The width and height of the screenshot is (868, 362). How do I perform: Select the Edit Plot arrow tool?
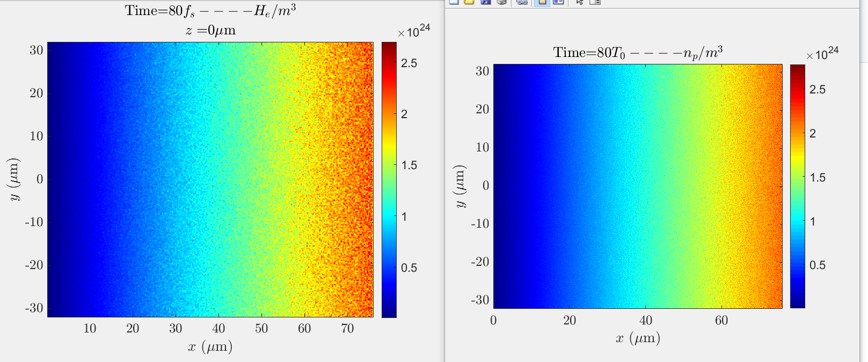[x=579, y=2]
